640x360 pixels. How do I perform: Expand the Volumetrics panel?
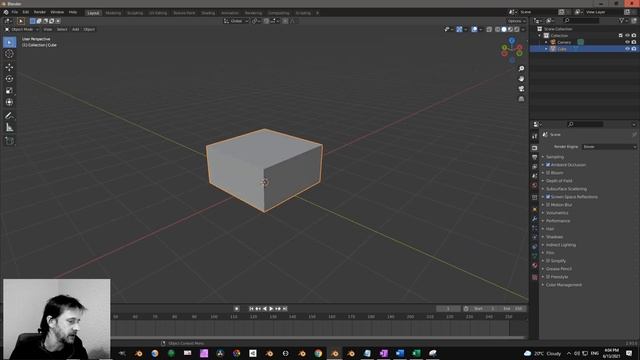point(557,213)
